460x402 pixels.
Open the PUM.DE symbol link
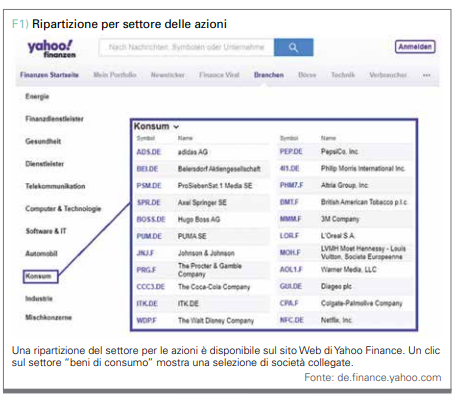(x=149, y=236)
